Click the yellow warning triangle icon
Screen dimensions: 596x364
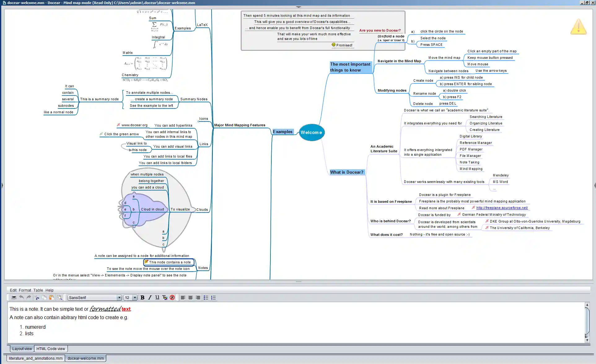pyautogui.click(x=578, y=27)
